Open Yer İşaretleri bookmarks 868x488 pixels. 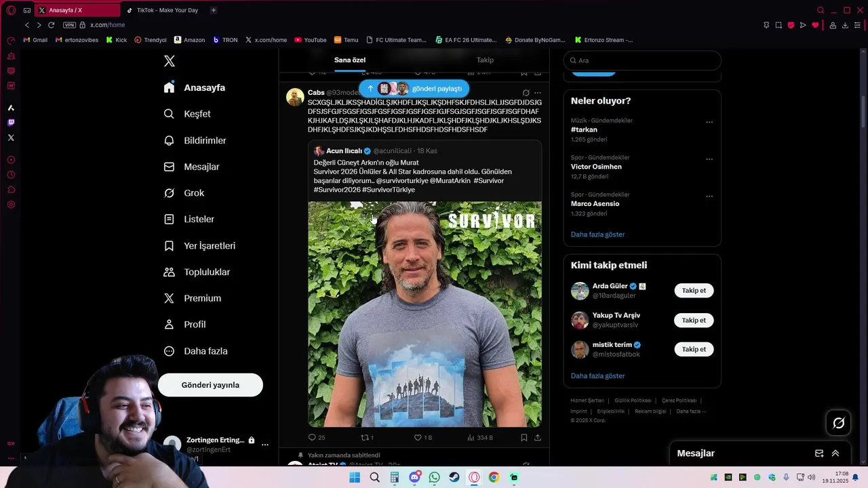(200, 245)
